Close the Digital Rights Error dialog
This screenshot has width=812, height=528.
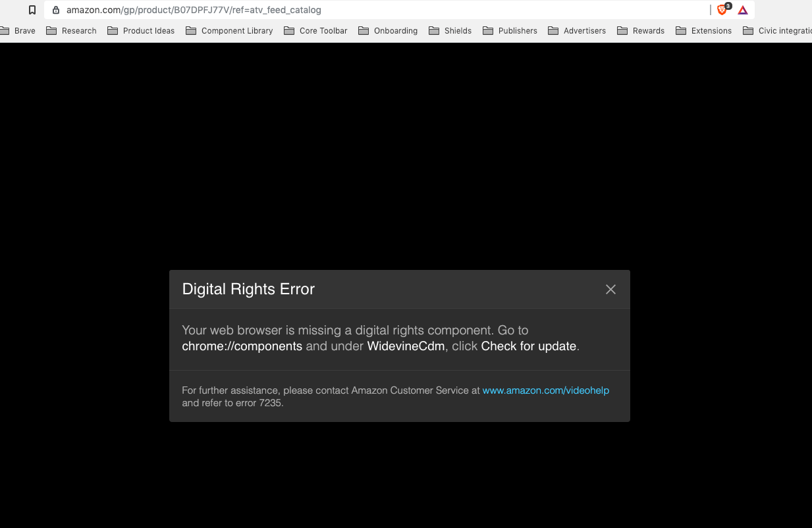[610, 290]
